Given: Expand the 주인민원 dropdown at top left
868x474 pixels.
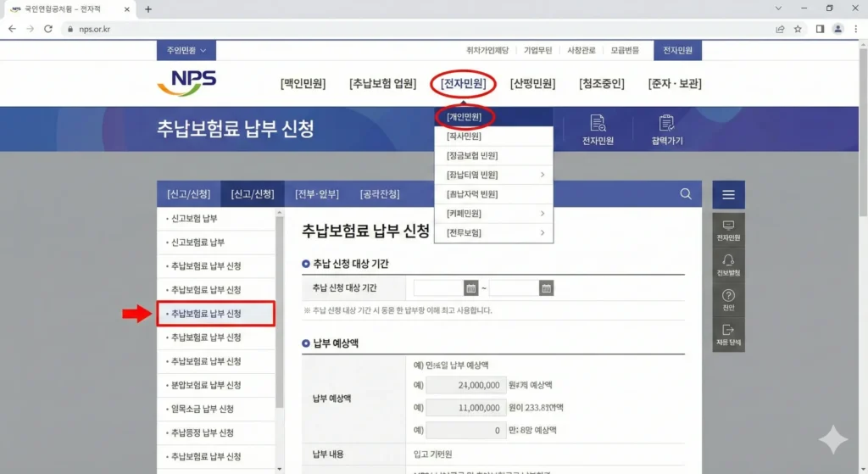Looking at the screenshot, I should click(186, 51).
